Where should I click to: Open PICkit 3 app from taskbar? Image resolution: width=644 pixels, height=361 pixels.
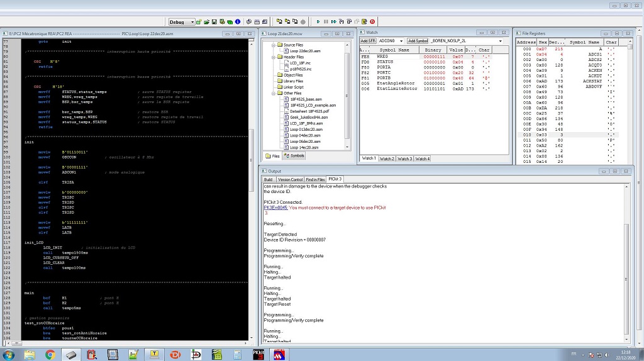258,355
